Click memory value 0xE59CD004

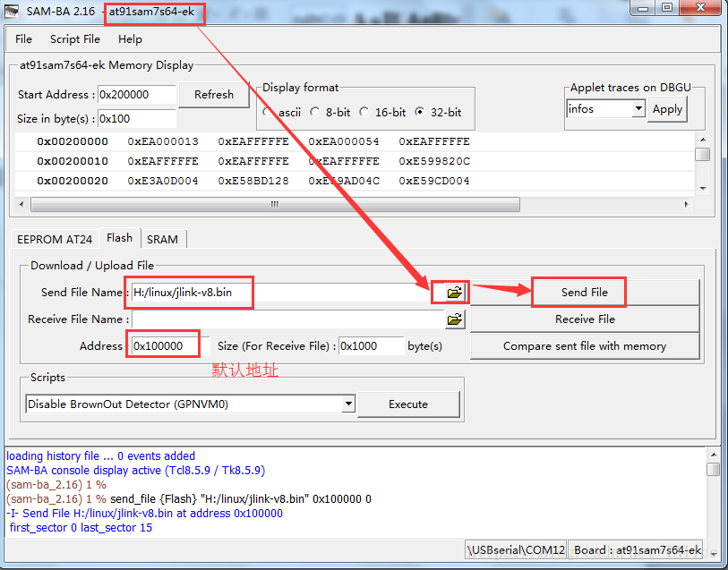[x=434, y=181]
